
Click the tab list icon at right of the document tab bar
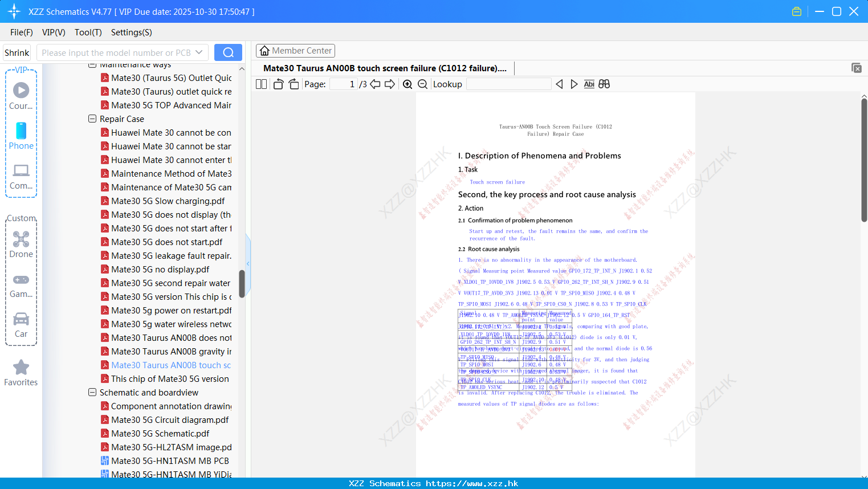(x=857, y=68)
